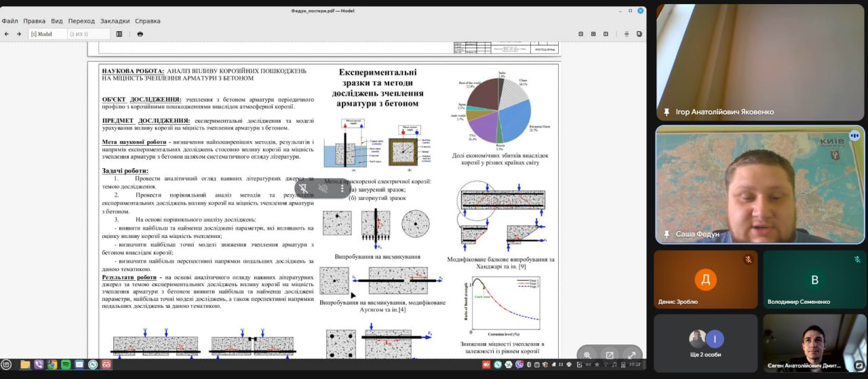The height and width of the screenshot is (379, 868).
Task: Click the magnifier zoom button on shared screen
Action: 587,355
